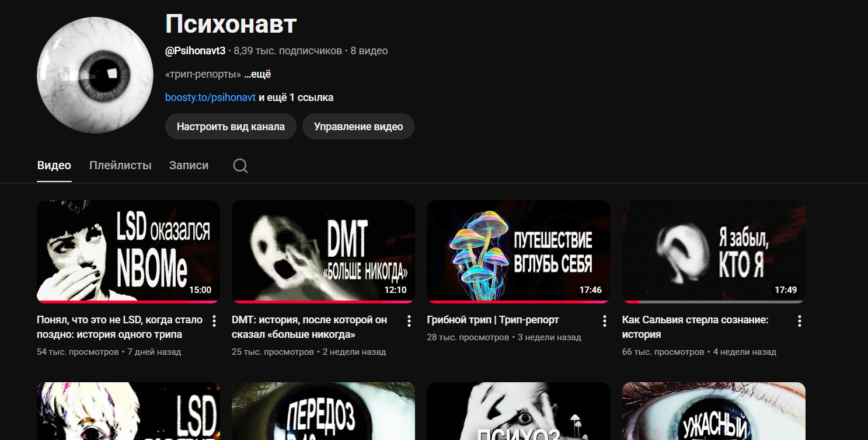Open options menu for NBOMe LSD video
The width and height of the screenshot is (868, 440).
point(214,321)
